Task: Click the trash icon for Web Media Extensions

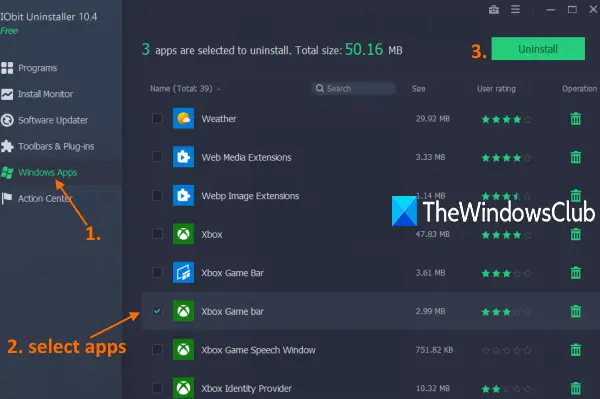Action: pos(576,157)
